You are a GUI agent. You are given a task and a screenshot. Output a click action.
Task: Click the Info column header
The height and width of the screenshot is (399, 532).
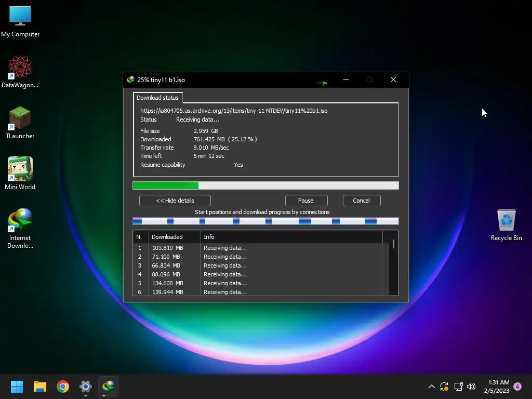coord(291,237)
